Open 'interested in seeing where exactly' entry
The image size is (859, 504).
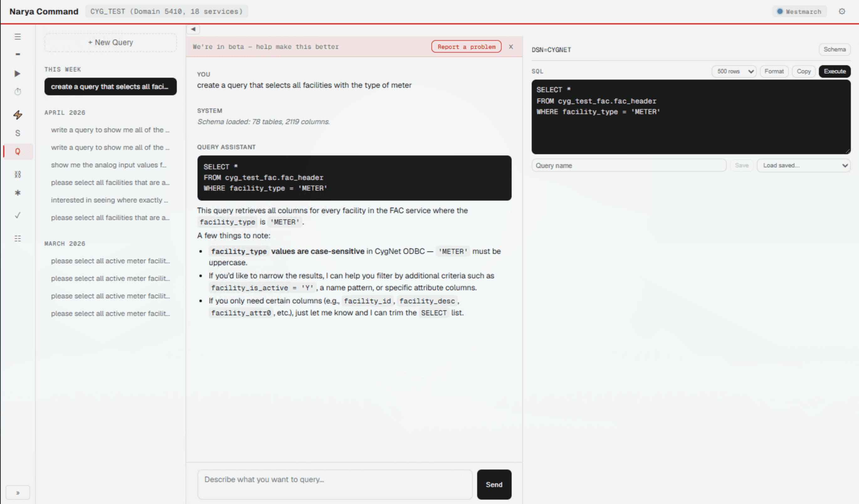click(x=110, y=200)
